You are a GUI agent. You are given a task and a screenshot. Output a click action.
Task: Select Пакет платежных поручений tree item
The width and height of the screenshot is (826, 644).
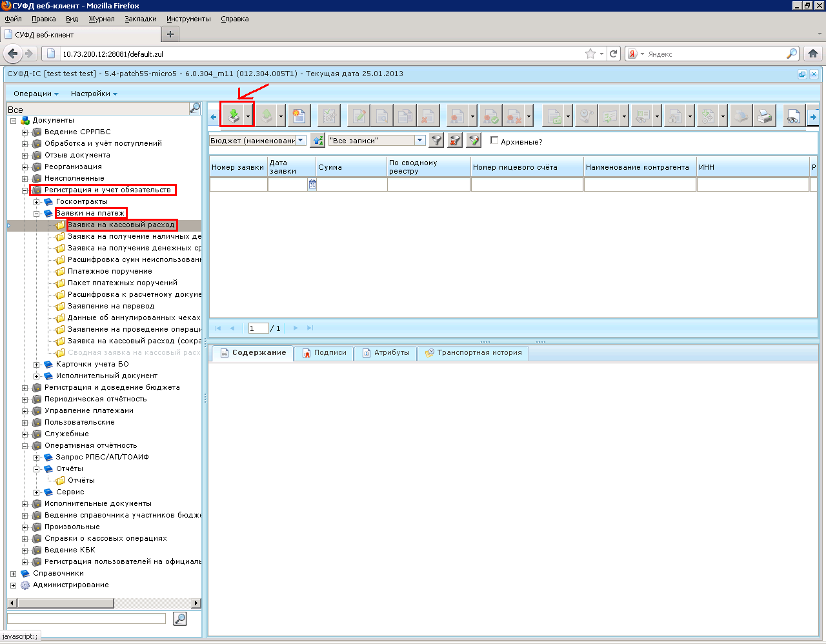pyautogui.click(x=123, y=283)
